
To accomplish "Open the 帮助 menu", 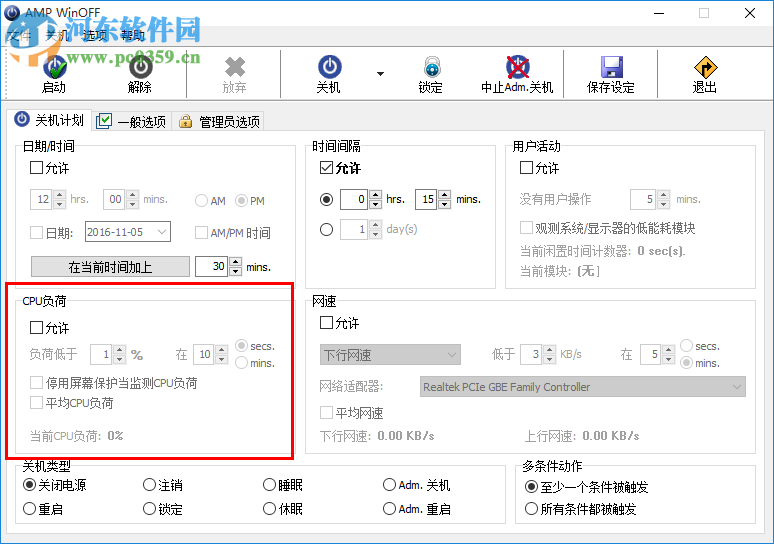I will 132,35.
